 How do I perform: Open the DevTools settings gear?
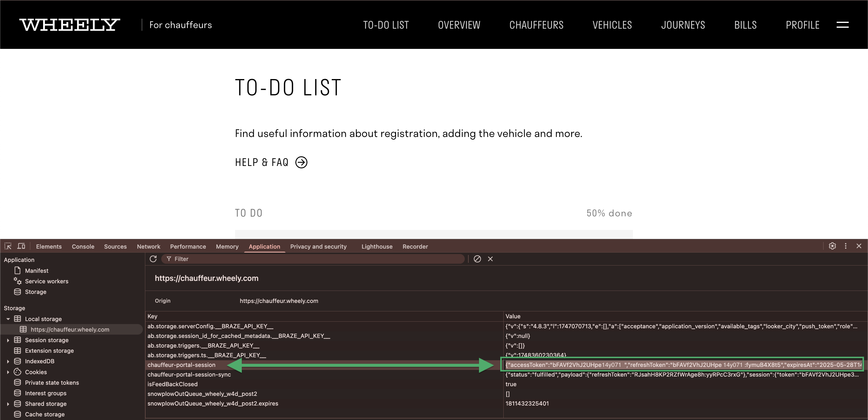click(832, 246)
